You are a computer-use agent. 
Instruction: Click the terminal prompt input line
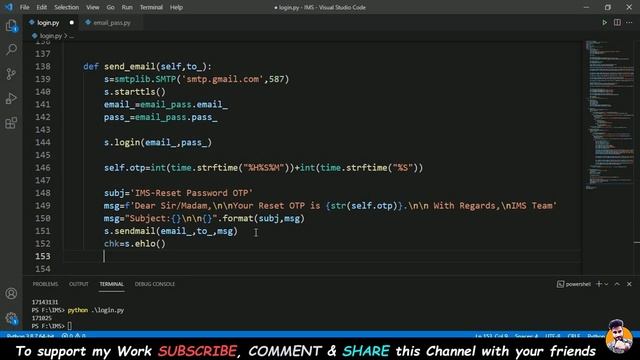[51, 326]
